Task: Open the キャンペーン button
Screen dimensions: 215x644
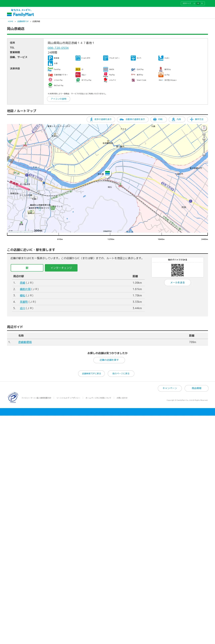Action: [x=170, y=388]
